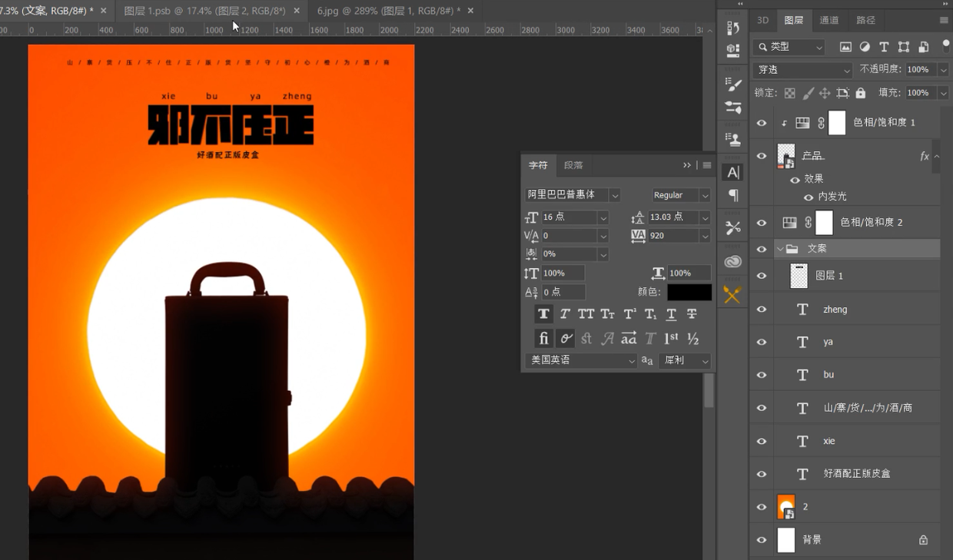Toggle Faux Bold in Character panel
This screenshot has height=560, width=953.
click(543, 314)
